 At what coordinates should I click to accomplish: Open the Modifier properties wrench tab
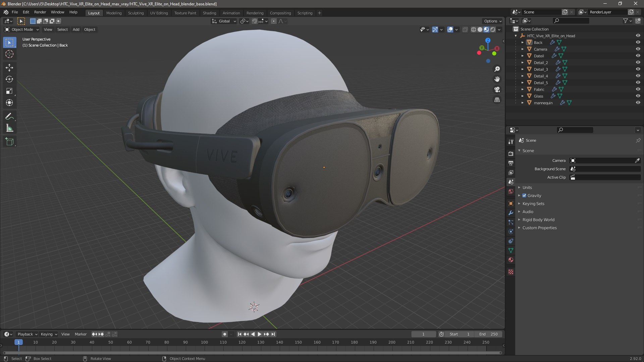point(511,213)
